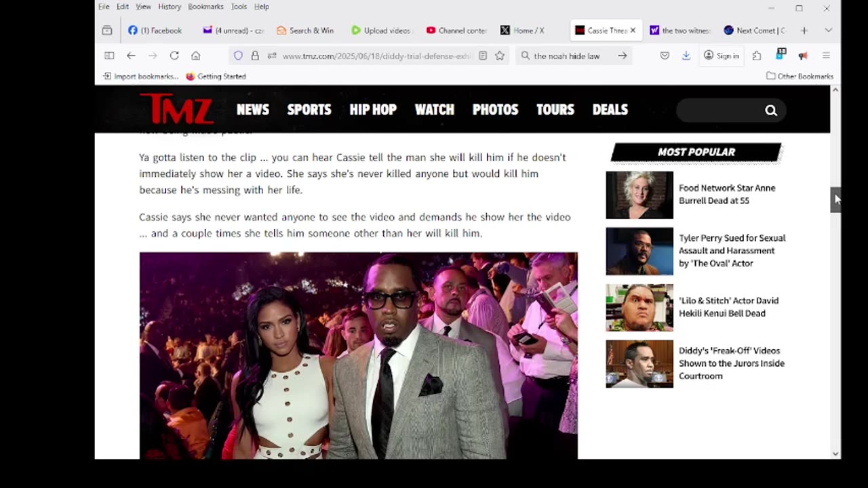This screenshot has height=488, width=868.
Task: Sign in to Firefox account
Action: click(x=722, y=56)
